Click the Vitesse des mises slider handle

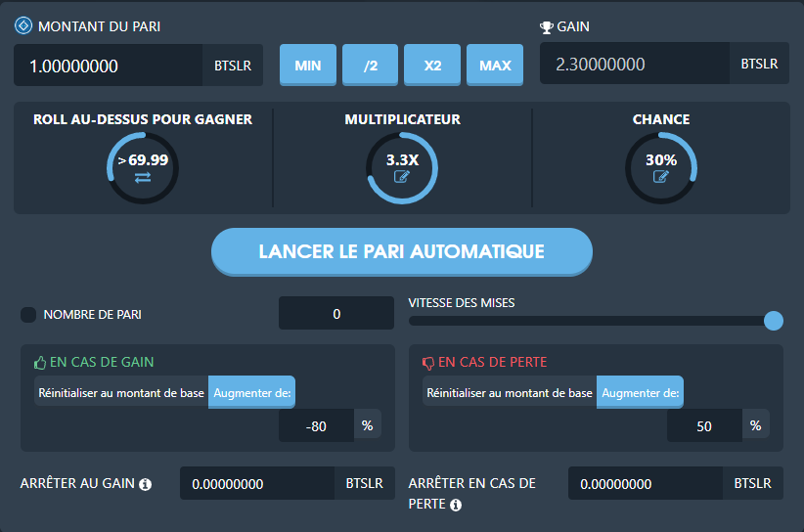pos(773,321)
